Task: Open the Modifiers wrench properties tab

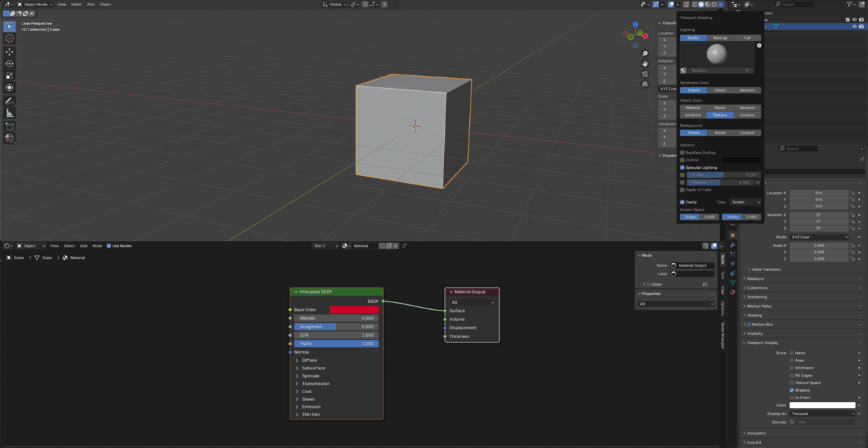Action: tap(732, 245)
